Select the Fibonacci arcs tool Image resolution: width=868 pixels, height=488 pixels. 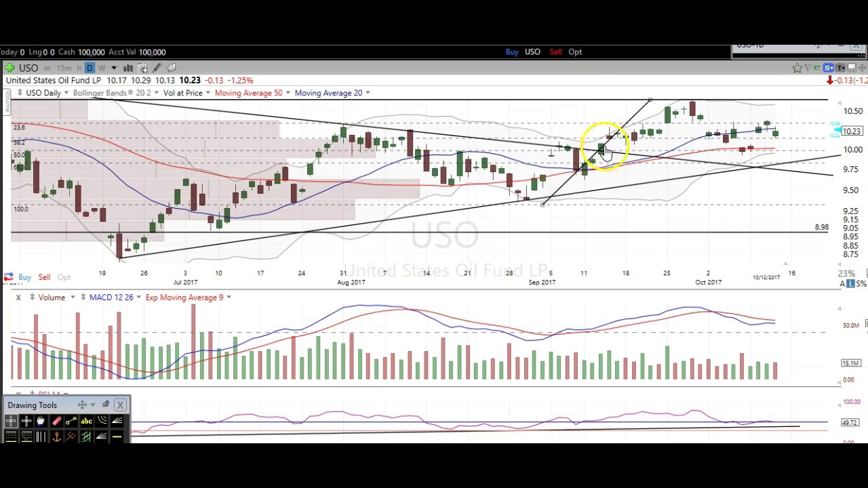coord(102,421)
